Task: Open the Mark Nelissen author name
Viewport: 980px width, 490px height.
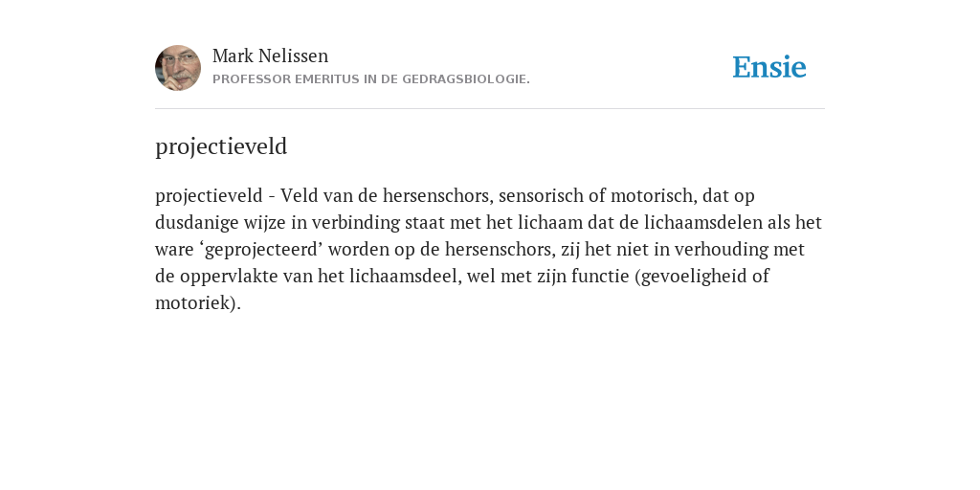Action: pyautogui.click(x=270, y=56)
